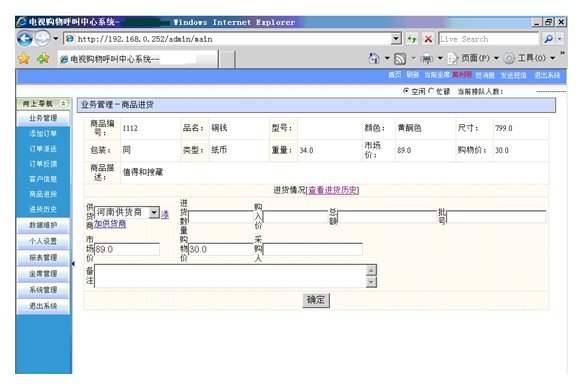Click the red Stop loading icon
581x387 pixels.
[x=428, y=39]
